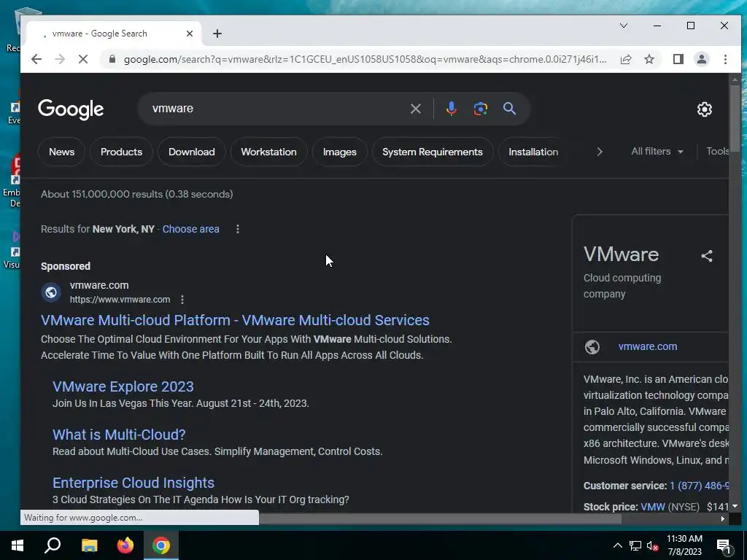
Task: Open the Chrome three-dot menu
Action: [x=725, y=59]
